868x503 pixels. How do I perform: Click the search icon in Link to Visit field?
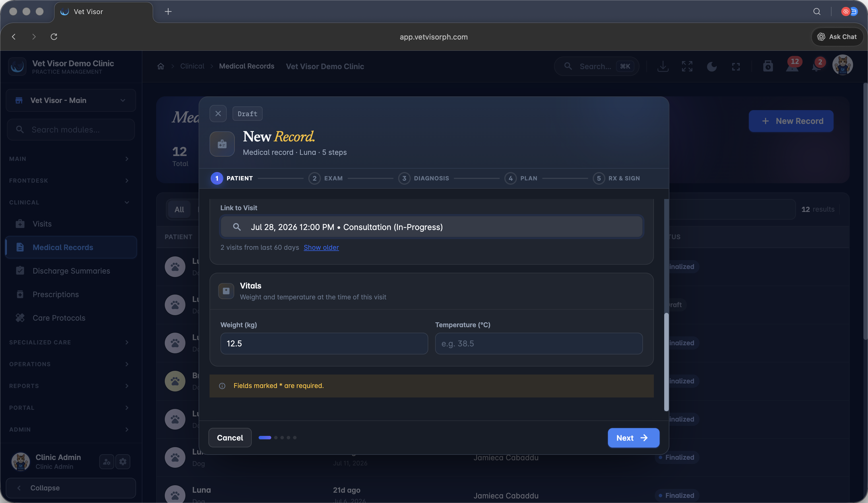tap(237, 227)
